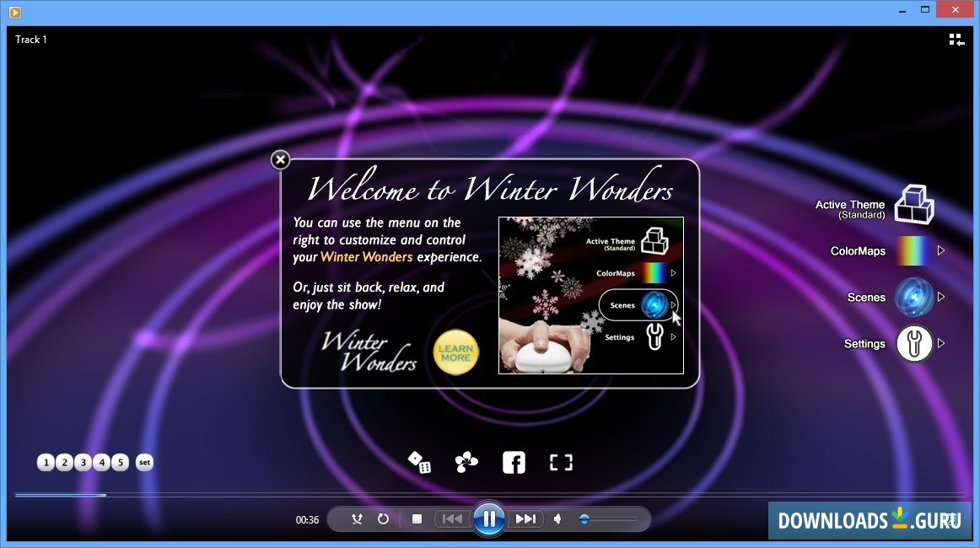Click the Track 1 title text
The image size is (980, 548).
(31, 40)
